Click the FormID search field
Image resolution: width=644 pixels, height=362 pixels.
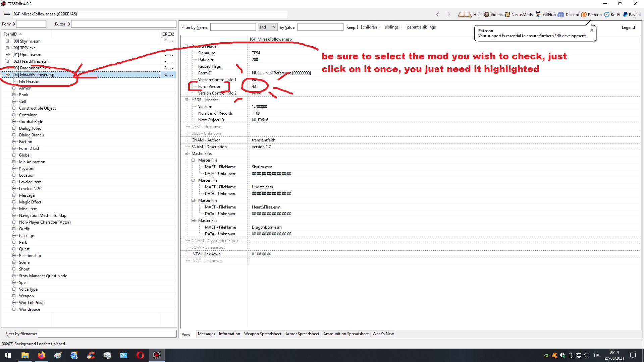point(31,24)
